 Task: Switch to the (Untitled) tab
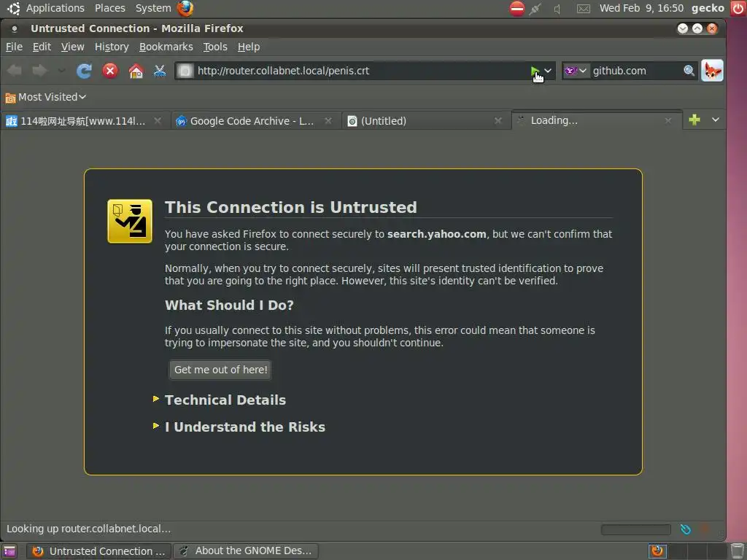tap(384, 121)
